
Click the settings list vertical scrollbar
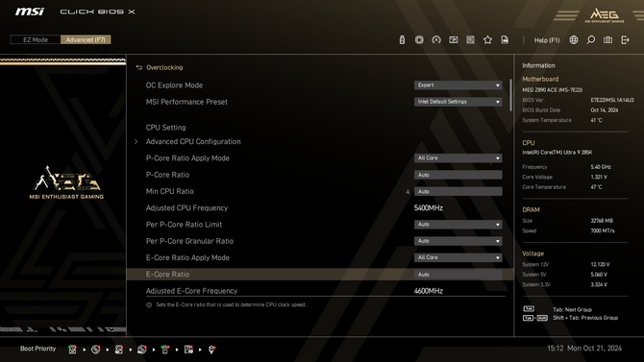(x=511, y=95)
